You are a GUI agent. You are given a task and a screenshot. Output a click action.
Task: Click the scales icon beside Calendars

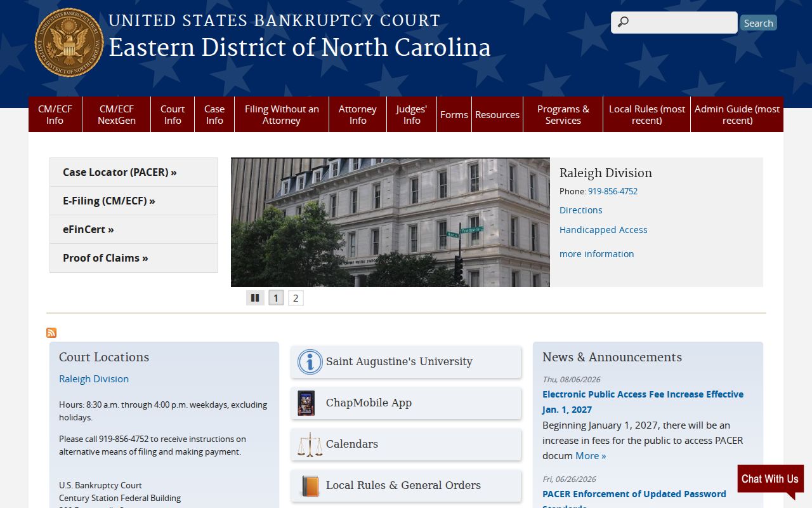tap(310, 444)
